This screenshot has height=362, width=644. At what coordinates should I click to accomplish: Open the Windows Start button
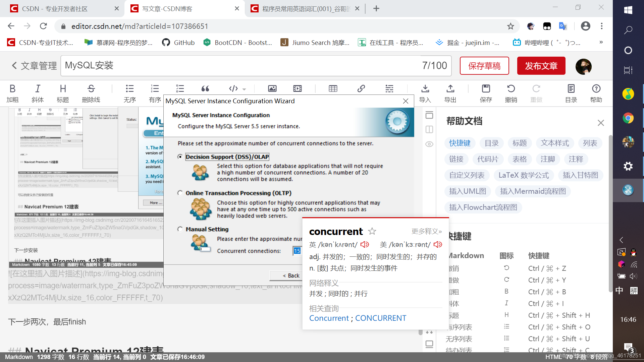628,10
